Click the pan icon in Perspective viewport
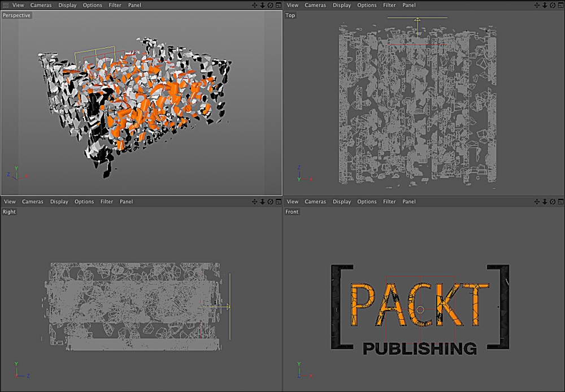The image size is (565, 392). pos(255,5)
